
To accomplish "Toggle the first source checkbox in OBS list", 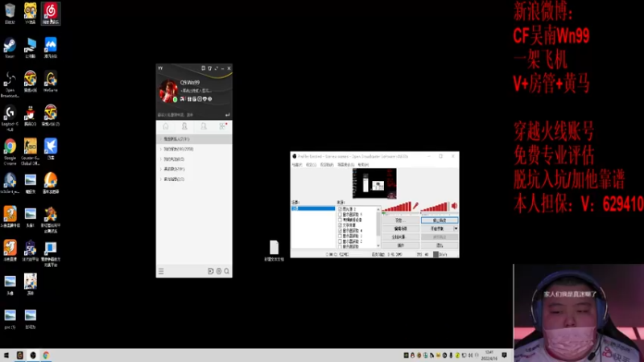I will coord(340,209).
